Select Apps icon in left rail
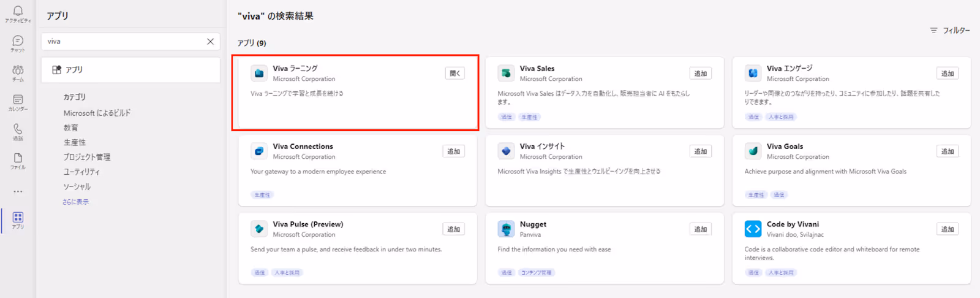 [18, 220]
